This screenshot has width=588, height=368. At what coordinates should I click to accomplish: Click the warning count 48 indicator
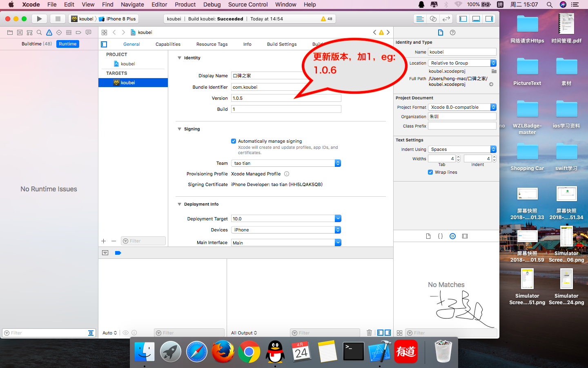[327, 19]
